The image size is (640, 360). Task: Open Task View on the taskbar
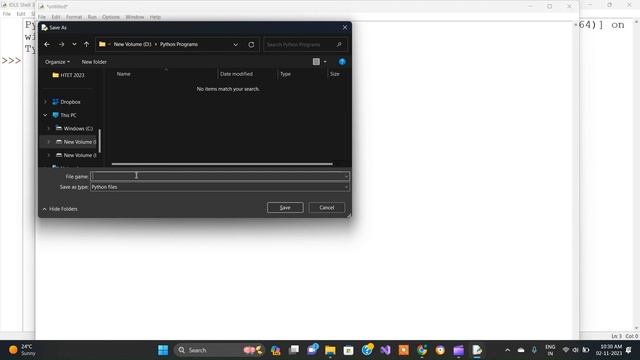pyautogui.click(x=294, y=350)
